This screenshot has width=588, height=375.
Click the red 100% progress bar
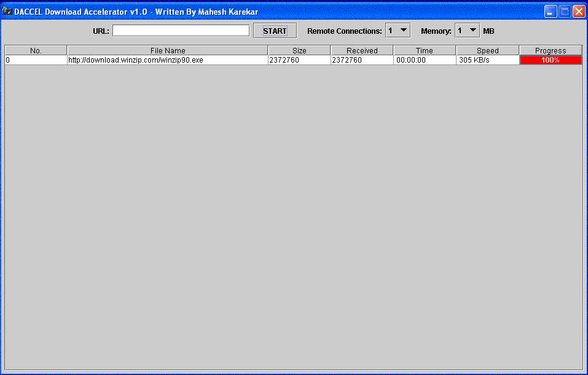(x=551, y=60)
